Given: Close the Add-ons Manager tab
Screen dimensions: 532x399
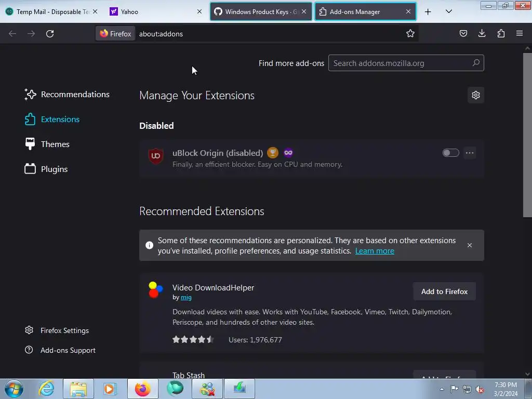Looking at the screenshot, I should (408, 11).
